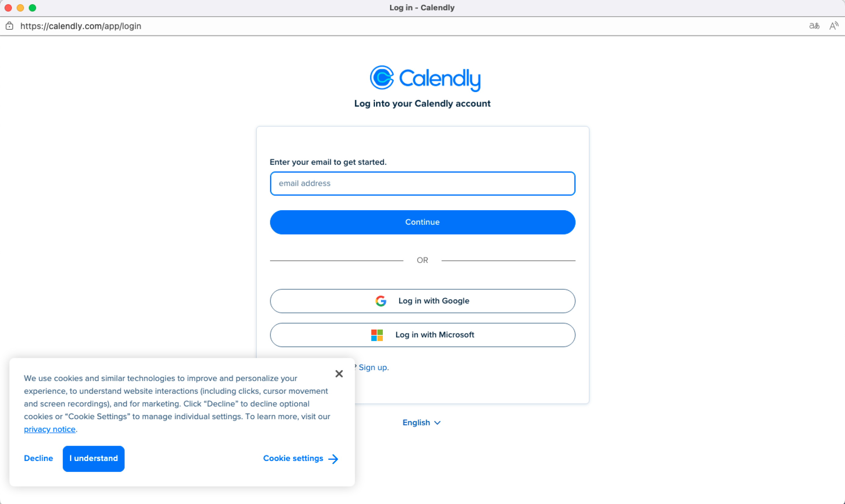Image resolution: width=845 pixels, height=504 pixels.
Task: Follow the Sign up link
Action: coord(373,367)
